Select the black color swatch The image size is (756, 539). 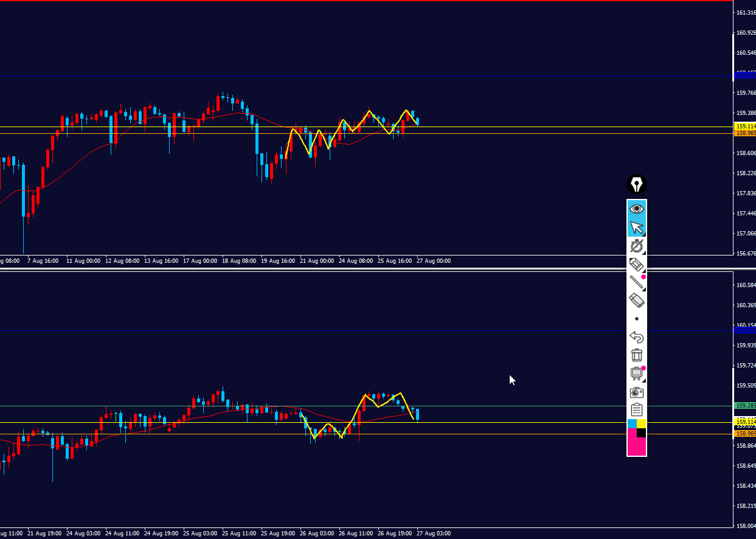[x=641, y=433]
